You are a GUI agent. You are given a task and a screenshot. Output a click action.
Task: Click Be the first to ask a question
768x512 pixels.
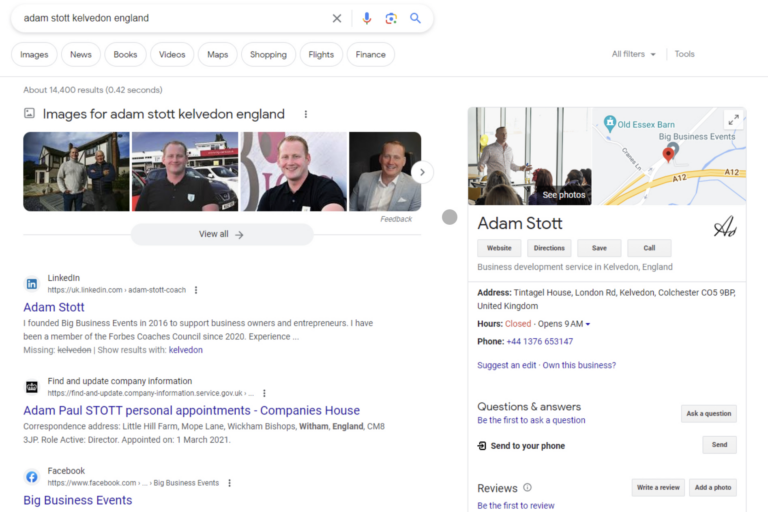click(531, 420)
